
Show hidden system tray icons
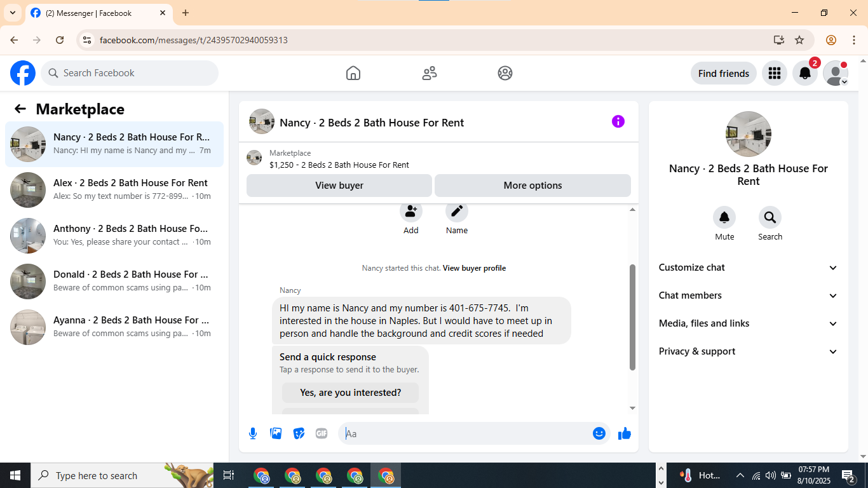[x=740, y=475]
